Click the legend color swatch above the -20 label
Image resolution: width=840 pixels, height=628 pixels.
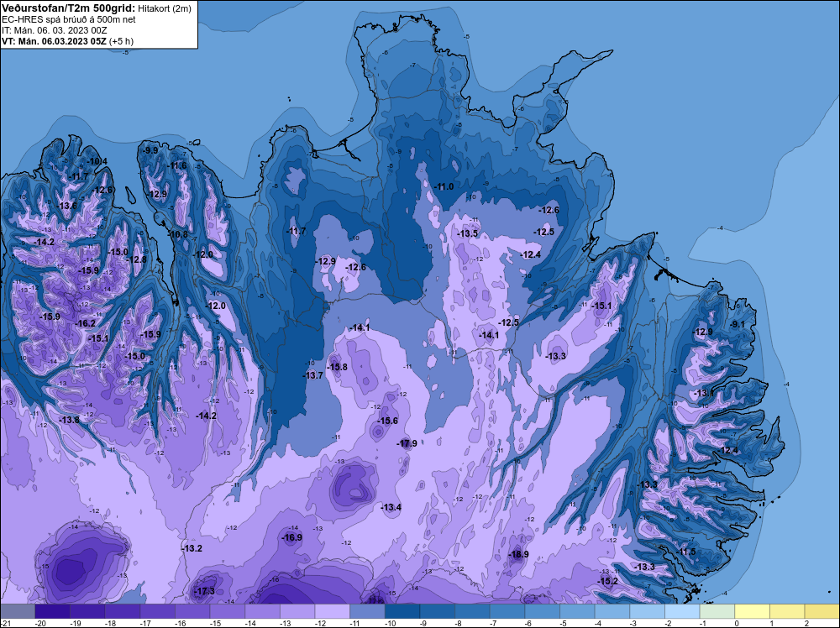point(52,611)
